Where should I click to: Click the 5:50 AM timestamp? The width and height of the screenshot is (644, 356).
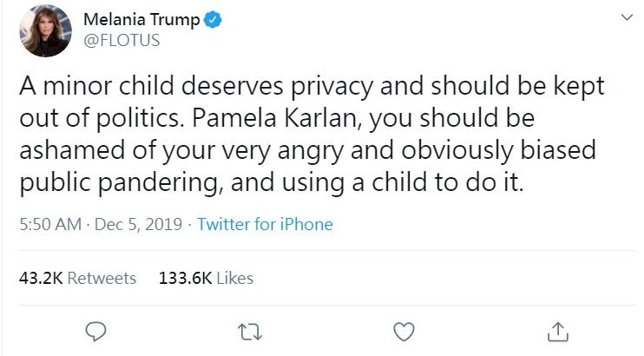(50, 224)
